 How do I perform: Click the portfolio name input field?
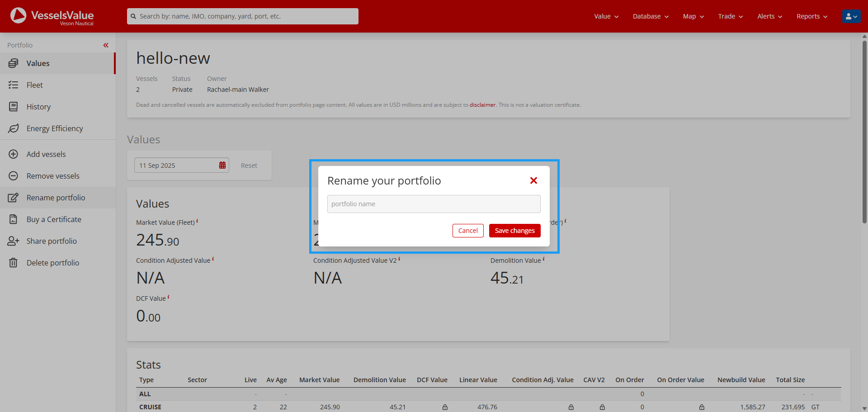click(x=434, y=204)
